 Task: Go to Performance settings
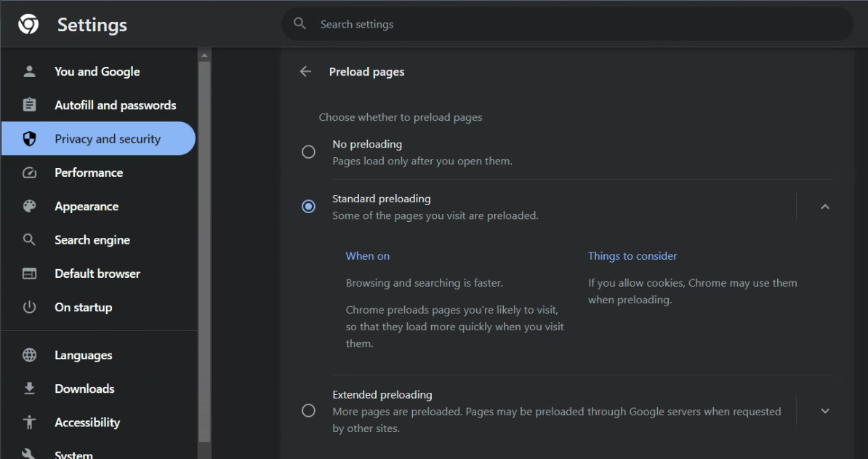tap(99, 172)
